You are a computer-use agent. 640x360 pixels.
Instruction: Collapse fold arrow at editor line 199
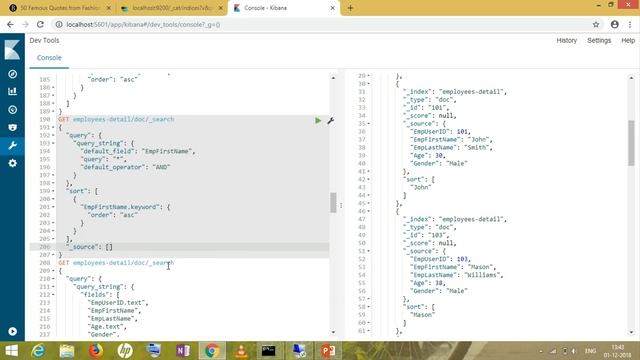point(53,191)
